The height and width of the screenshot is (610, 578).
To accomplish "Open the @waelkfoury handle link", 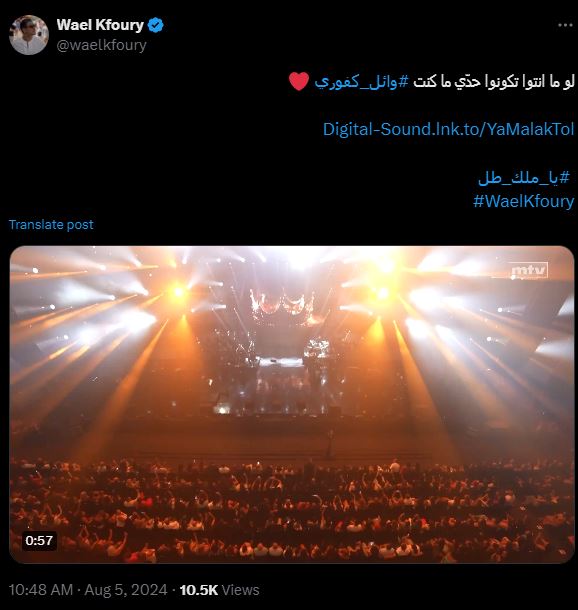I will [x=102, y=45].
